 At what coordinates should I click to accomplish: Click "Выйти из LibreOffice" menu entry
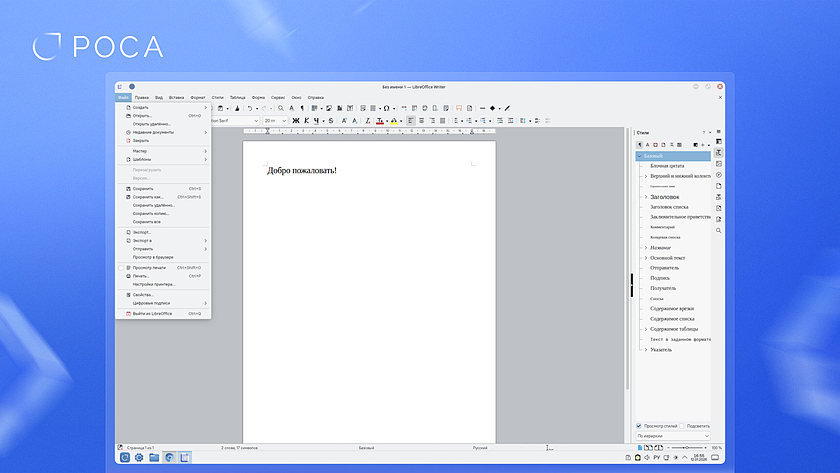[152, 313]
